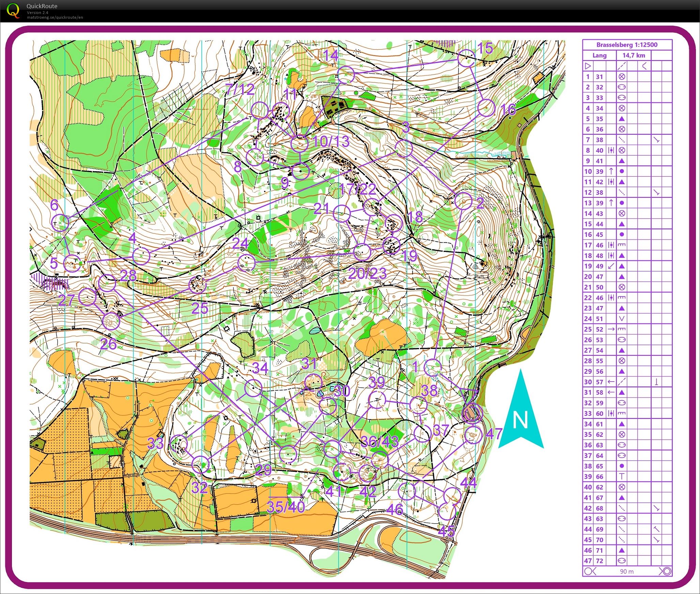This screenshot has width=700, height=594.
Task: Click the start triangle symbol in the description header
Action: point(588,66)
